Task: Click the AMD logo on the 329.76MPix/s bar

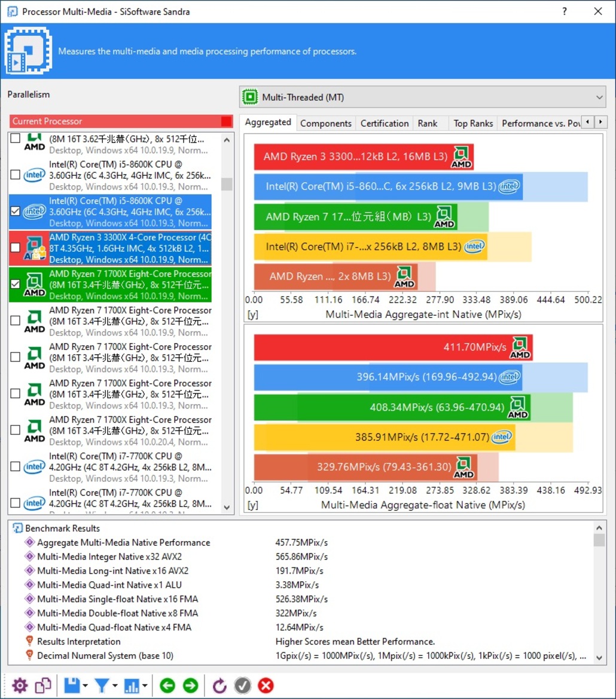Action: [463, 468]
